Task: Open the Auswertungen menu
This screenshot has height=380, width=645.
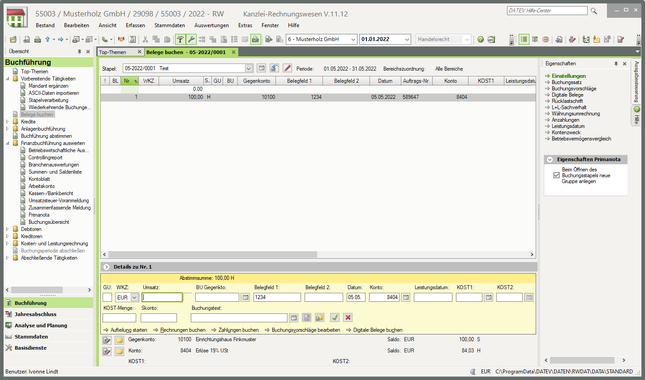Action: click(x=212, y=25)
